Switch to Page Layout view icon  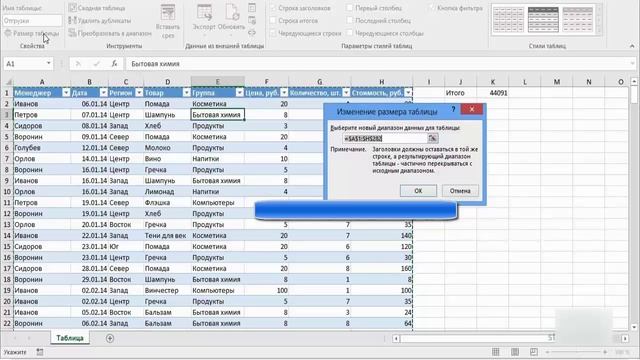coord(515,352)
